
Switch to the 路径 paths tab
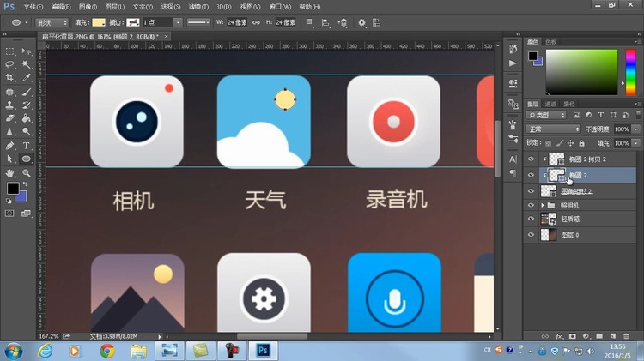coord(568,105)
